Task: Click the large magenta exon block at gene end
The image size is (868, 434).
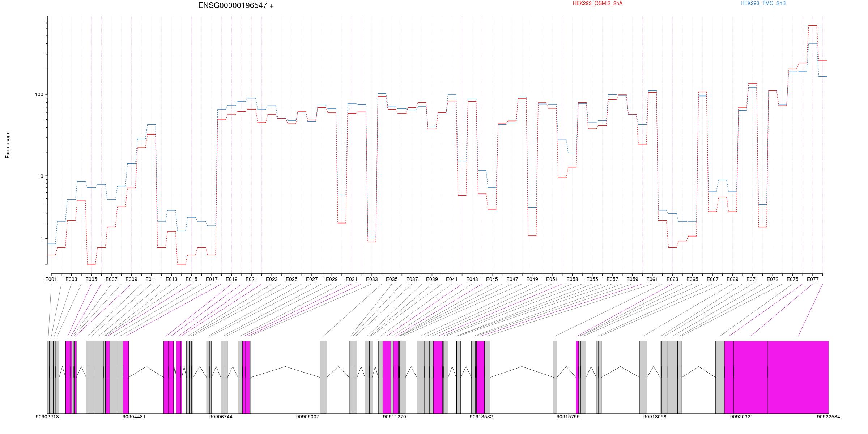Action: coord(798,377)
